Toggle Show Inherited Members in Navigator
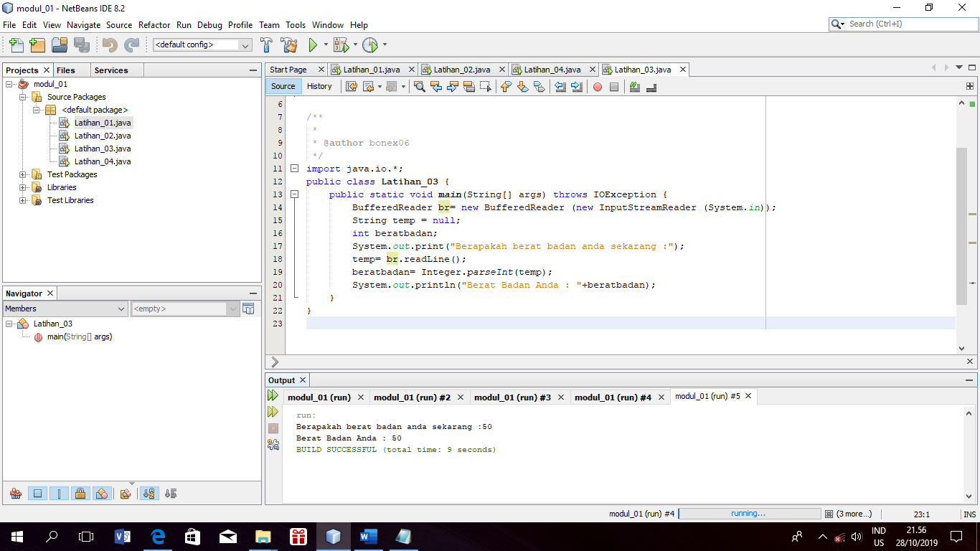 tap(15, 494)
